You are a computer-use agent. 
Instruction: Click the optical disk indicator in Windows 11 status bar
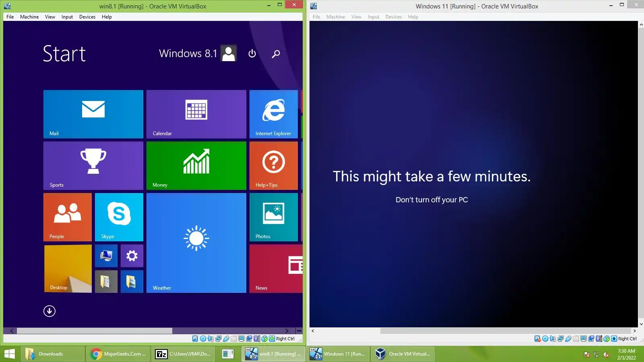tap(545, 339)
